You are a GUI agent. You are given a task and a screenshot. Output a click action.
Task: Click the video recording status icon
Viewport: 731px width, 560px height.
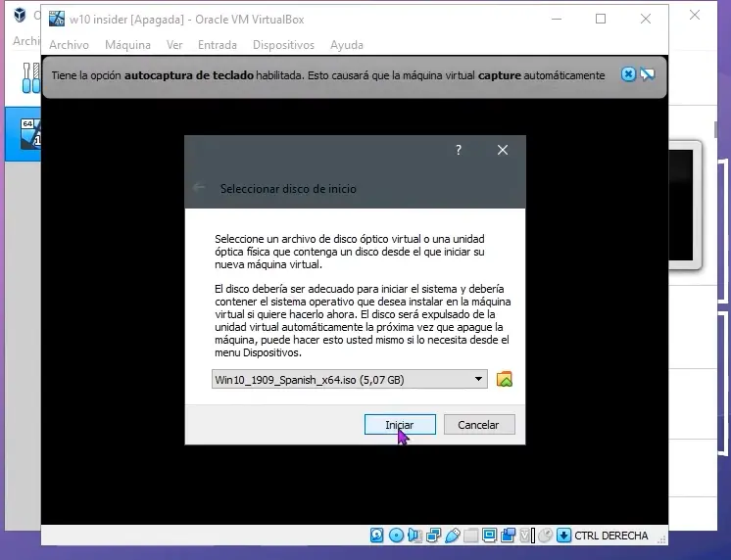click(x=508, y=536)
